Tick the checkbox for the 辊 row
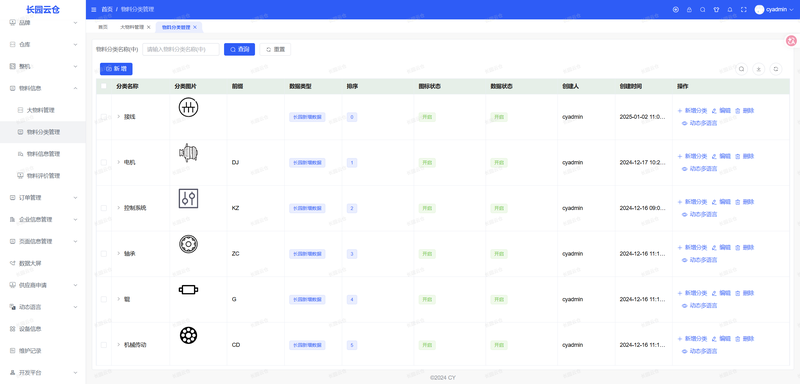 tap(104, 299)
